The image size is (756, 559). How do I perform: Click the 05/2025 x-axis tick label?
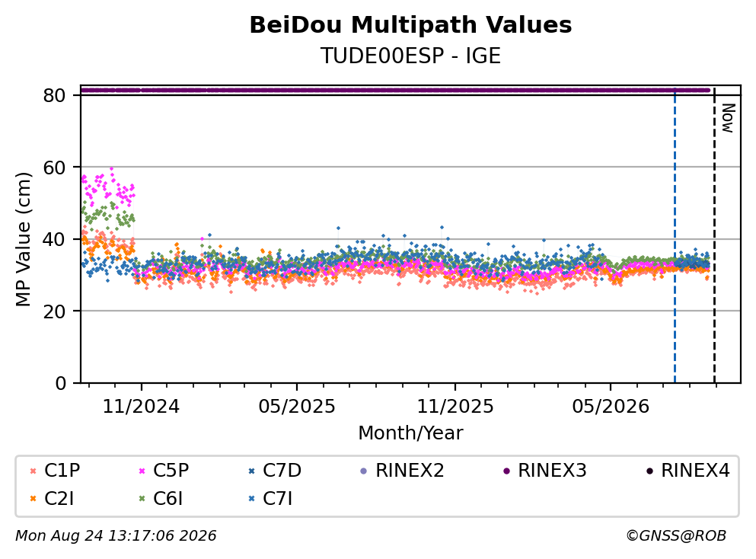point(297,407)
